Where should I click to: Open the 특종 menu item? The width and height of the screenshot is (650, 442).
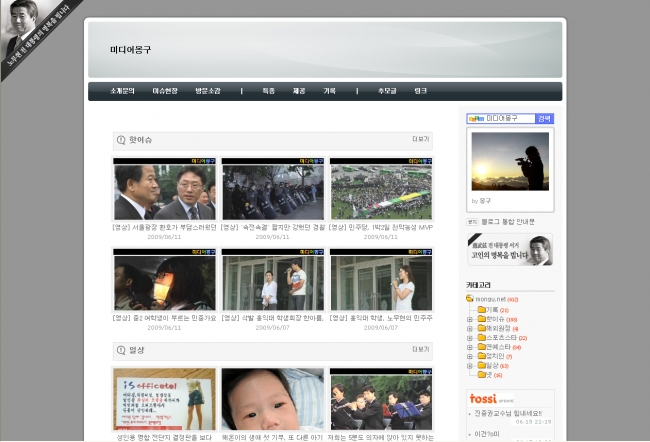(x=268, y=91)
